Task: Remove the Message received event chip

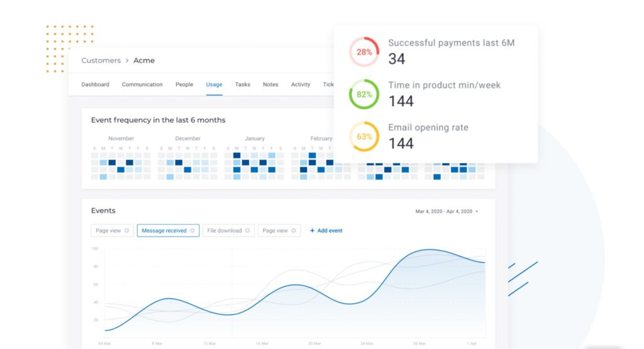Action: (x=192, y=231)
